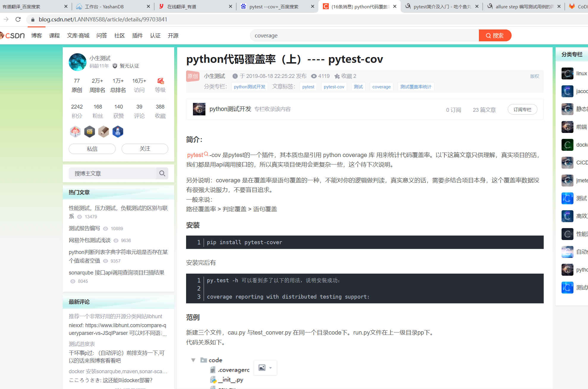Click the search magnifier in blog search box

coord(162,173)
